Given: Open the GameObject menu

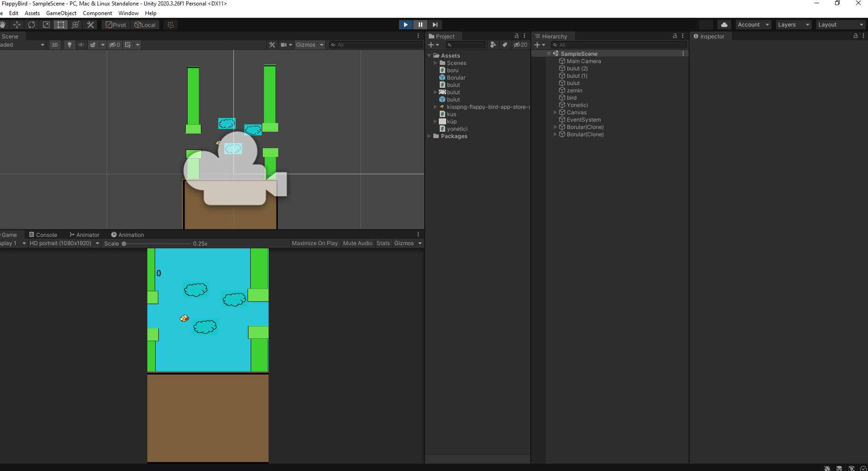Looking at the screenshot, I should [61, 13].
